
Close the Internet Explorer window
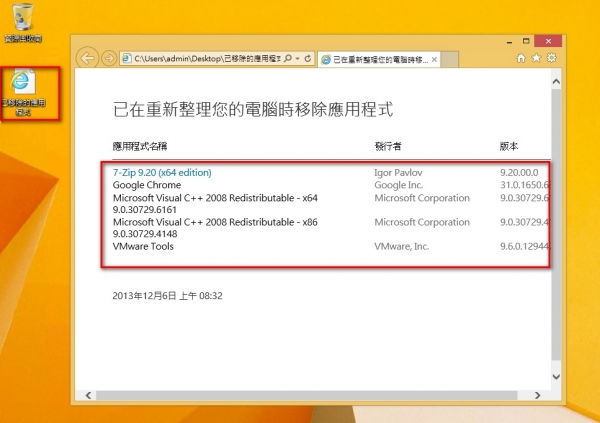pos(548,41)
